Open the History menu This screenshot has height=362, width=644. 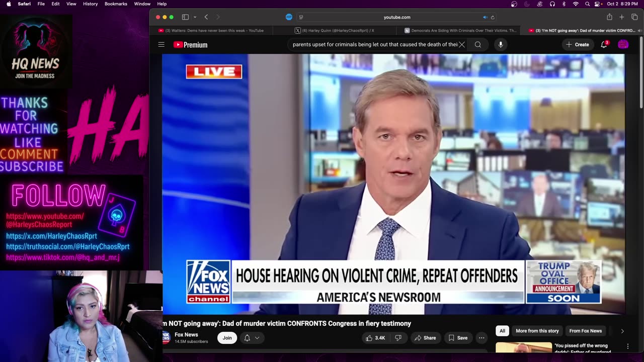pos(91,4)
